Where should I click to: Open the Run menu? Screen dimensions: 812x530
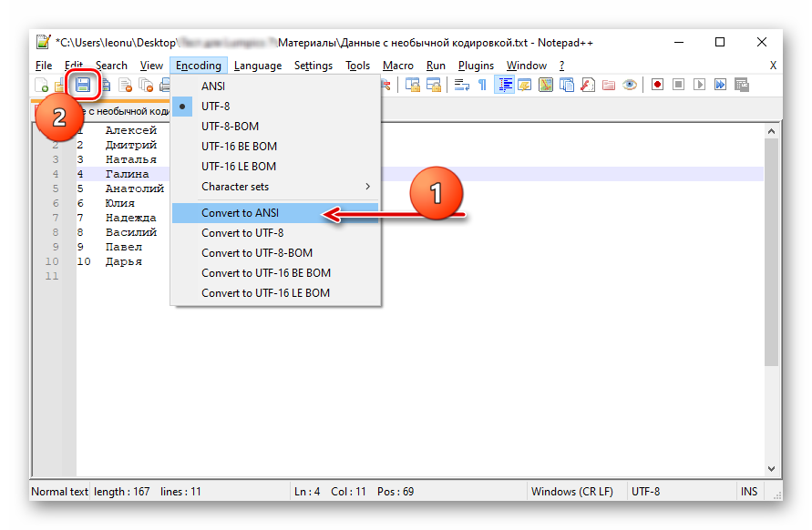(436, 66)
